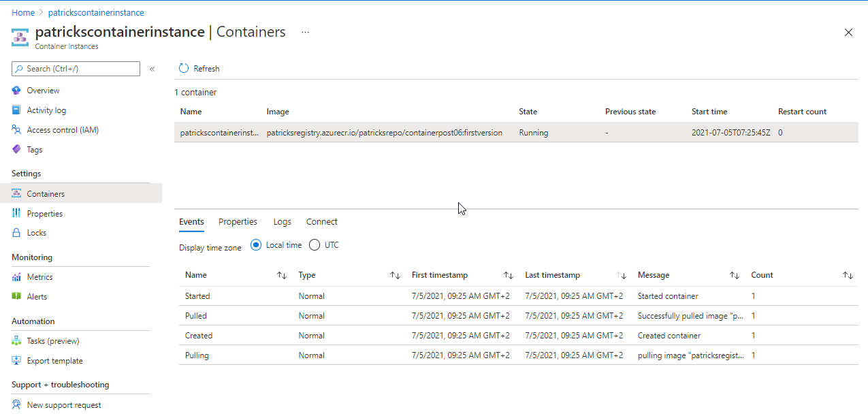The width and height of the screenshot is (868, 416).
Task: Click the Tasks (preview) icon
Action: 16,341
